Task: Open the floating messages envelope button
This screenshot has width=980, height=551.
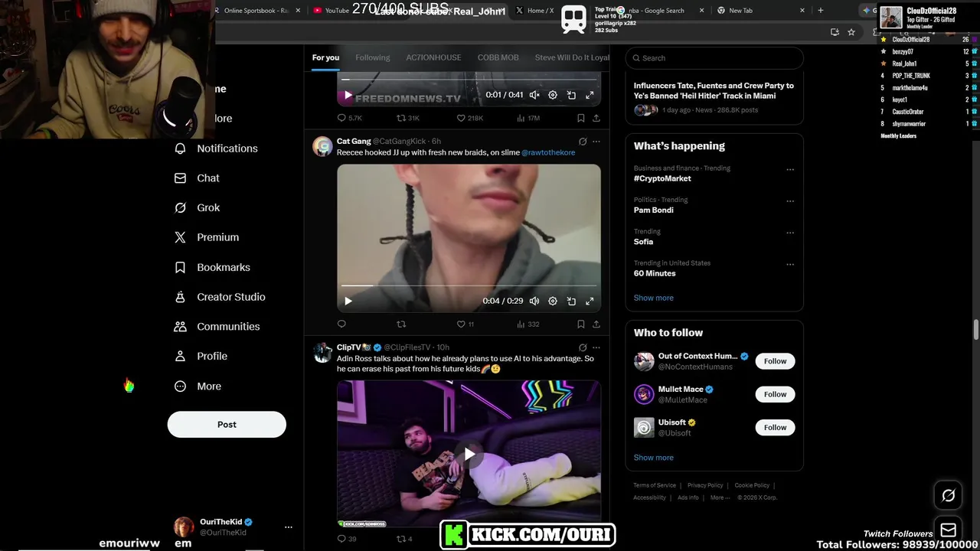Action: 948,530
